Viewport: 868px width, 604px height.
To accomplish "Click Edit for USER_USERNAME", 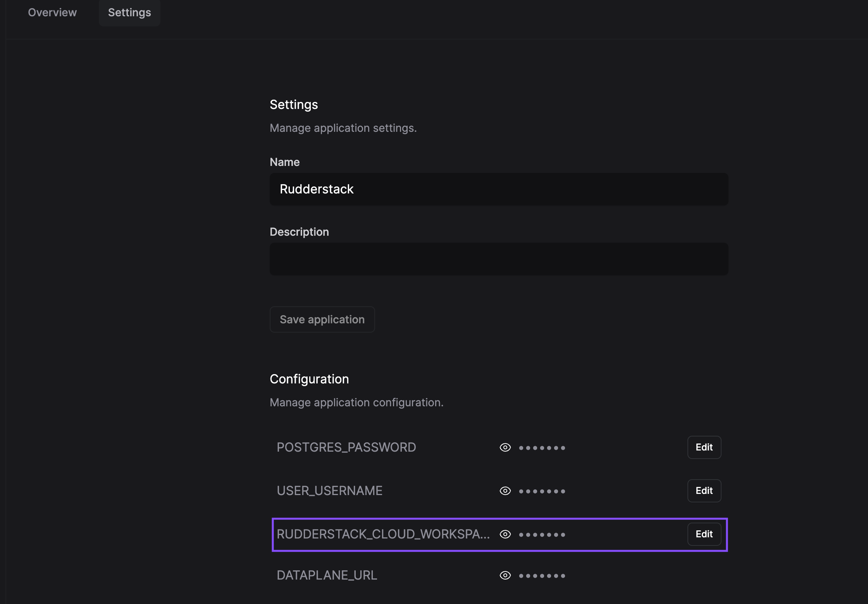I will click(704, 491).
